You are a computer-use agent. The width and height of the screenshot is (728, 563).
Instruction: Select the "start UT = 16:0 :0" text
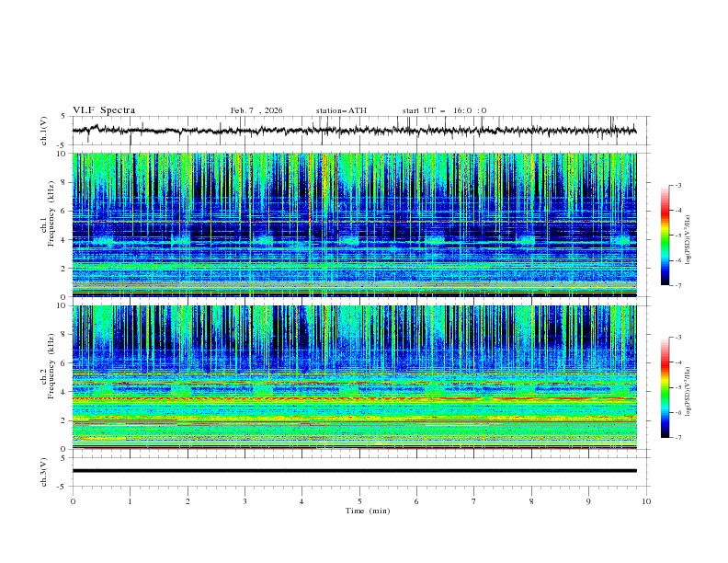tap(444, 110)
